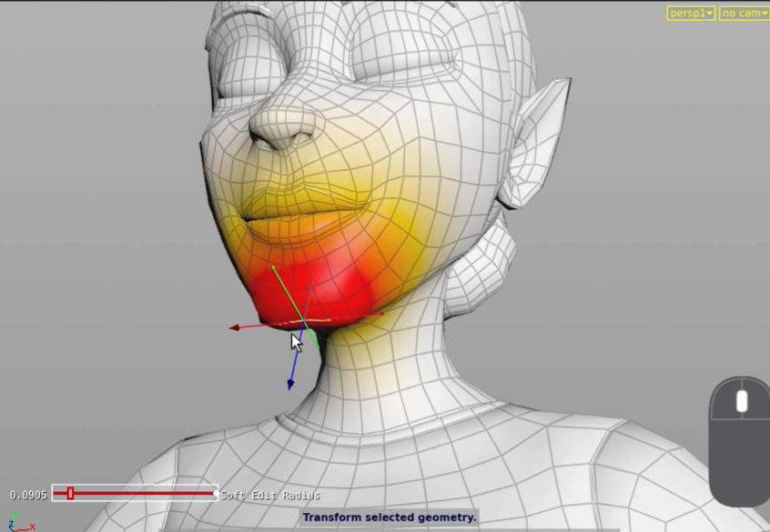Click the 'Transform selected geometry.' status text
The height and width of the screenshot is (532, 770).
390,517
